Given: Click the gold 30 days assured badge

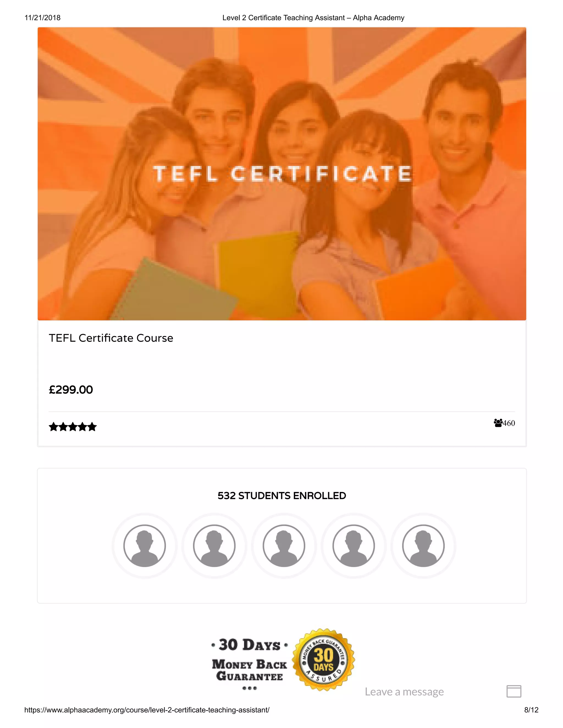Looking at the screenshot, I should (x=324, y=660).
